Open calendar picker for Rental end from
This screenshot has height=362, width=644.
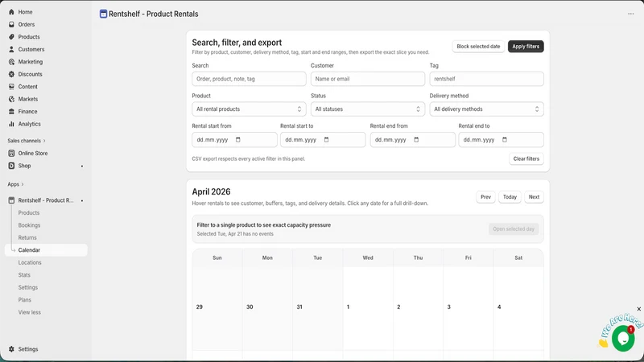(x=416, y=140)
